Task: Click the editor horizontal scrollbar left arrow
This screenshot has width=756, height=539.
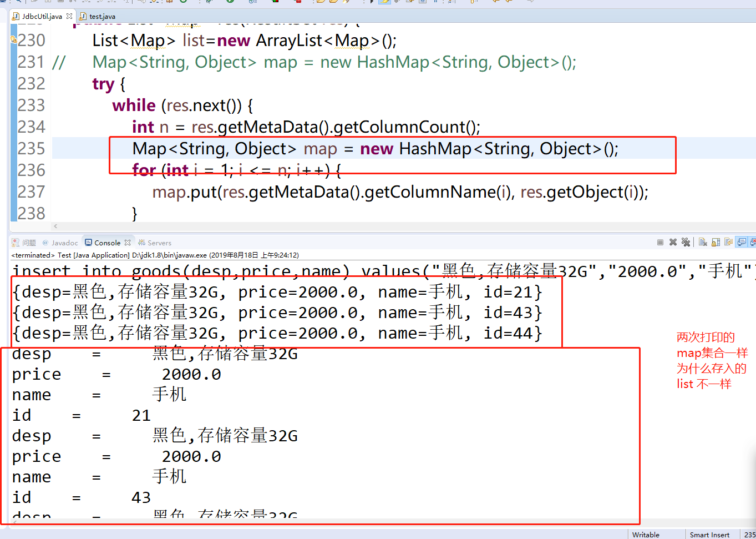Action: 55,226
